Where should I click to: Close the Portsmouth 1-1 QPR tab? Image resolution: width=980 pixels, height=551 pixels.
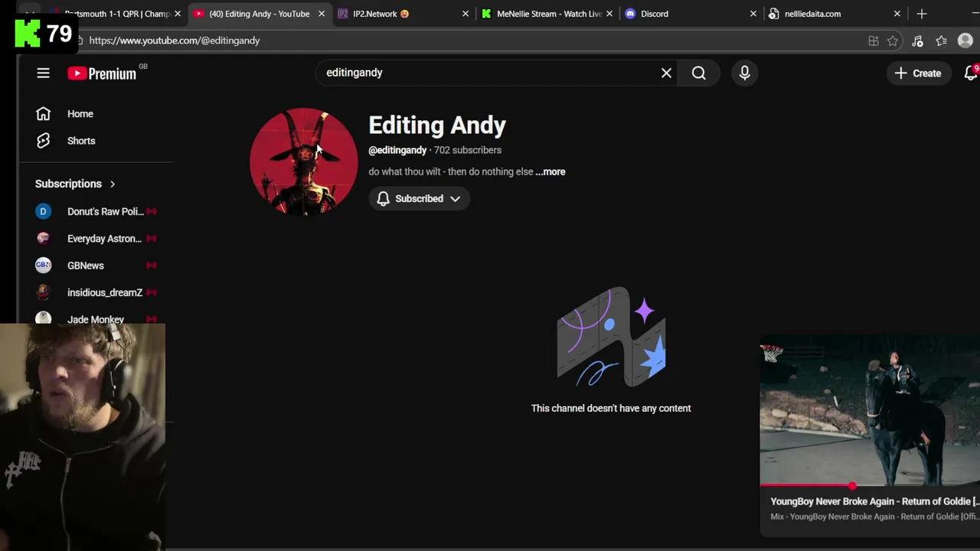click(178, 14)
